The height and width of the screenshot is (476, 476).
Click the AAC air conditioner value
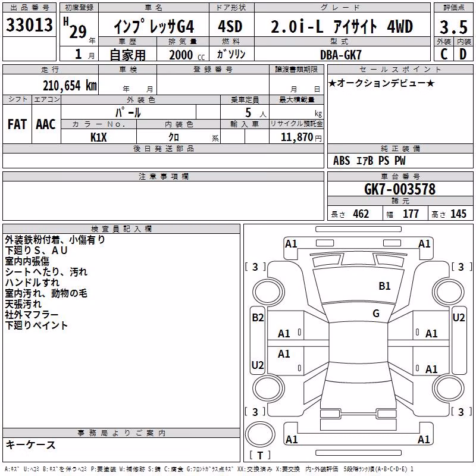click(46, 124)
